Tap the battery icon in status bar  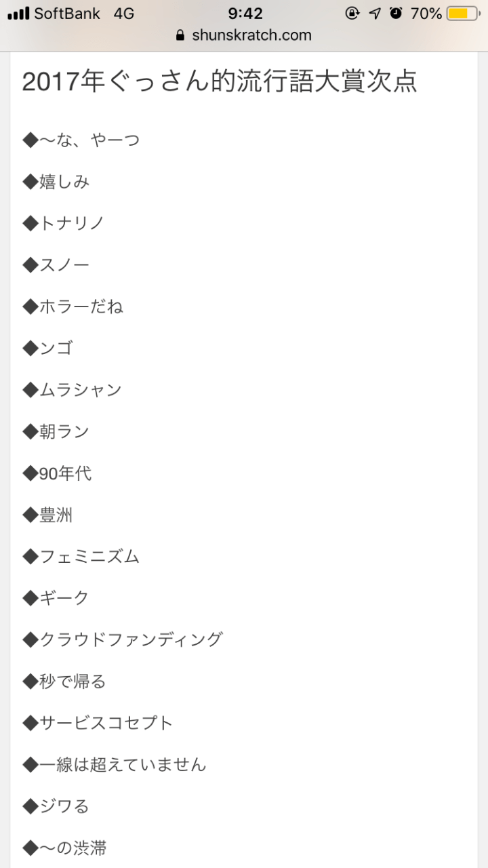tap(464, 14)
